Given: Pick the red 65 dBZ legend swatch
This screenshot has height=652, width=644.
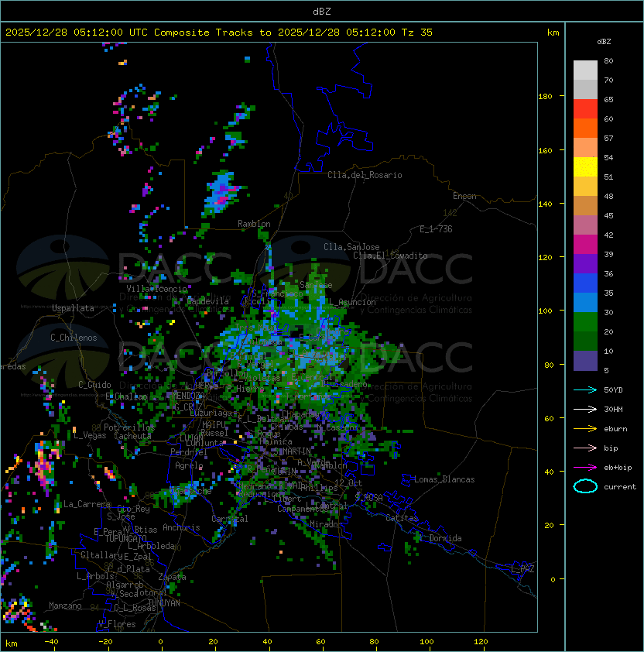Looking at the screenshot, I should (585, 108).
